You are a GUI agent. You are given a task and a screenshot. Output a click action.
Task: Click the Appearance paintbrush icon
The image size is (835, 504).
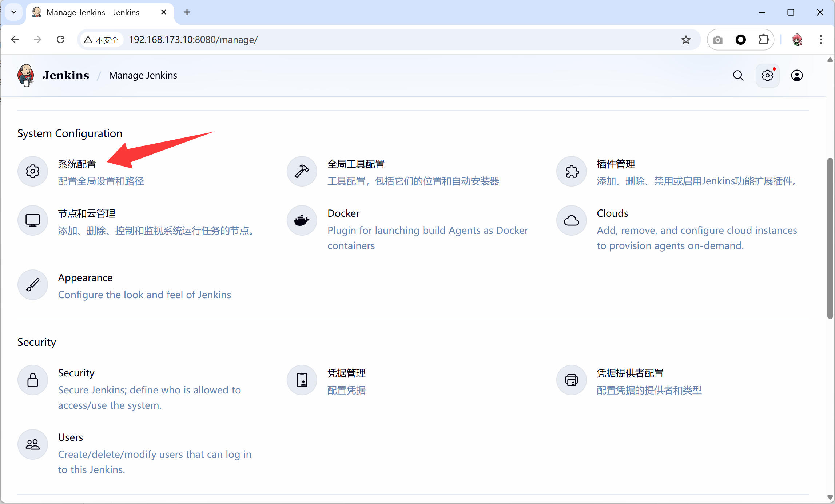pyautogui.click(x=33, y=285)
